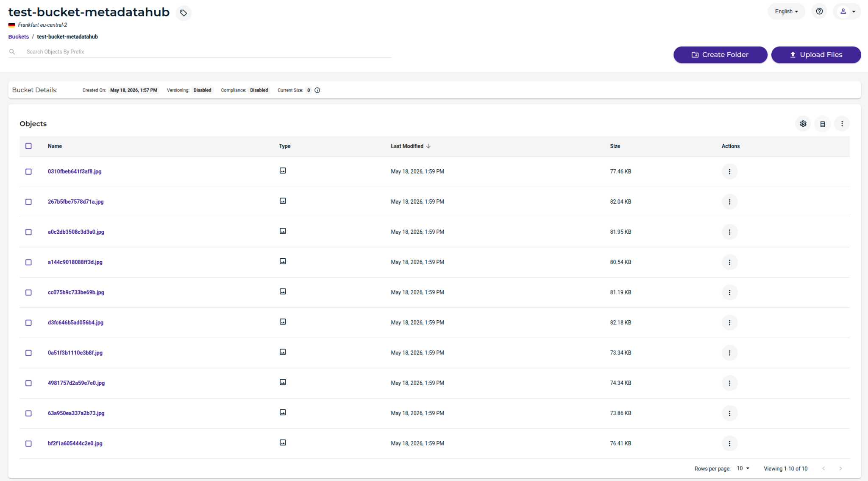868x481 pixels.
Task: Select checkbox for a0c2db3508c3d3a0.jpg
Action: click(28, 232)
